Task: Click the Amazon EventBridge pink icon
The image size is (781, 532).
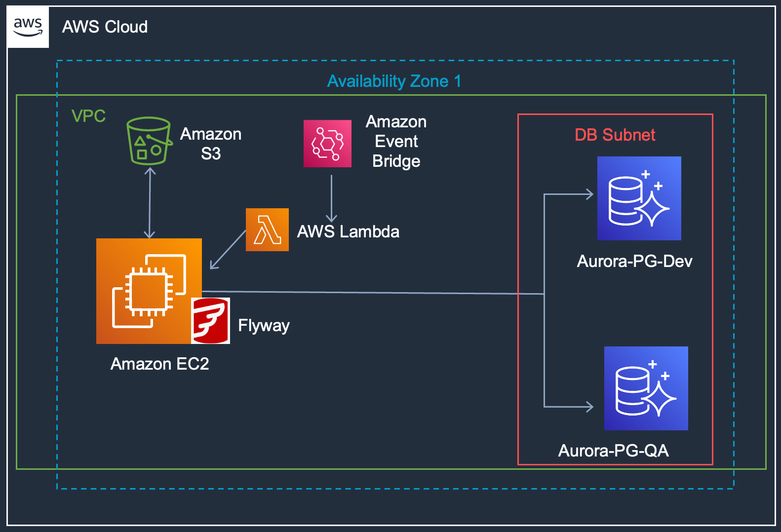Action: 327,144
